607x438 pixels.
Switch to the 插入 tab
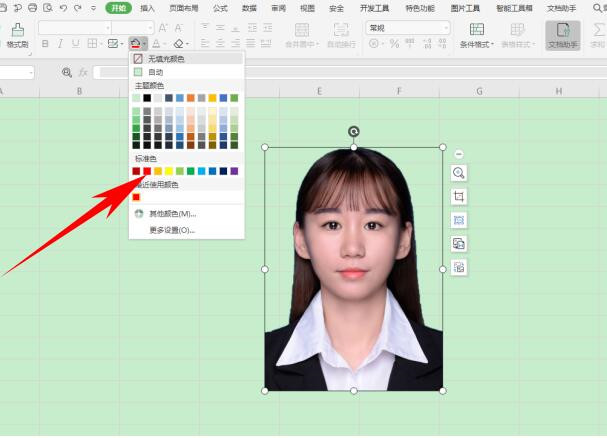[x=147, y=8]
